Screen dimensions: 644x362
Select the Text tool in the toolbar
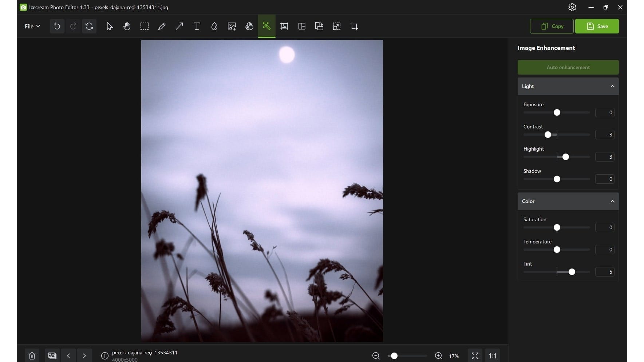tap(197, 26)
